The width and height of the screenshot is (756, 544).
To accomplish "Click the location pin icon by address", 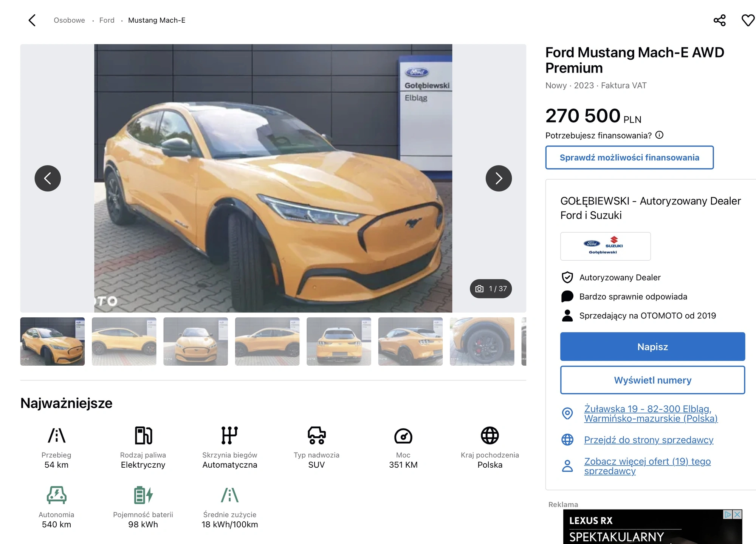I will coord(567,413).
